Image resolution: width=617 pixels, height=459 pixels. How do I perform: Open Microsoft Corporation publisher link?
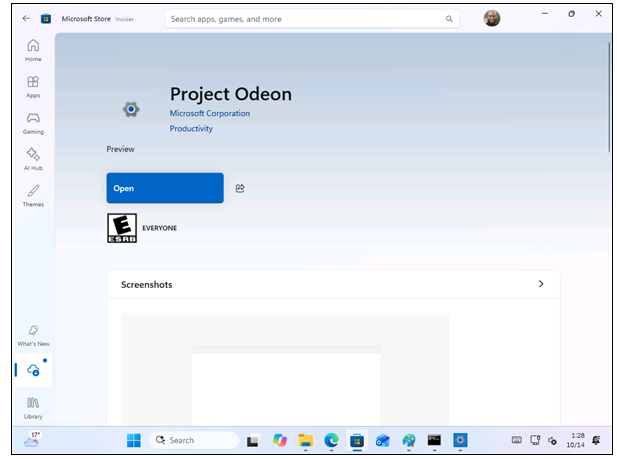tap(210, 113)
